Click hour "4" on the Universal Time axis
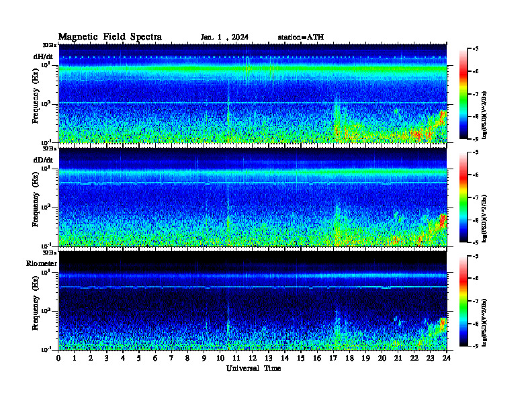Screen dimensions: 532x411 [123, 358]
